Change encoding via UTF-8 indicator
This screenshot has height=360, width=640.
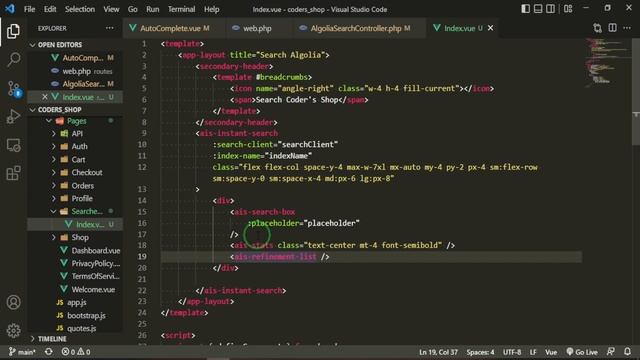point(512,352)
